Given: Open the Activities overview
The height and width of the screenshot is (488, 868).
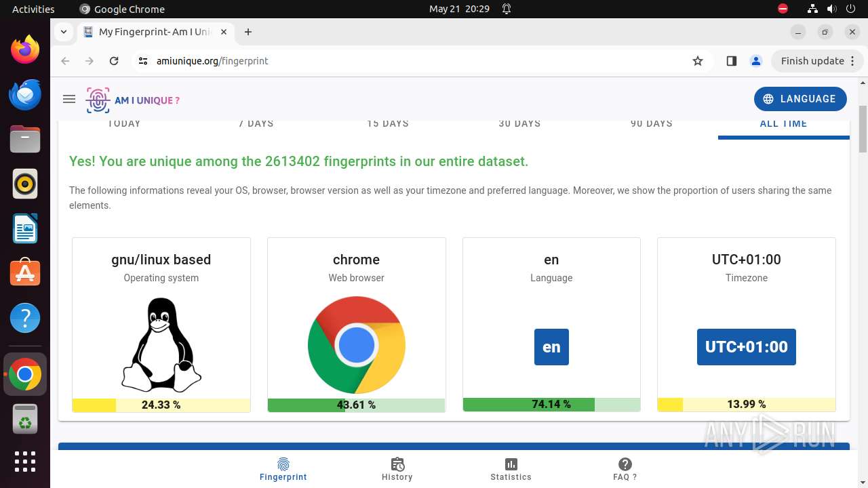Looking at the screenshot, I should click(x=33, y=9).
